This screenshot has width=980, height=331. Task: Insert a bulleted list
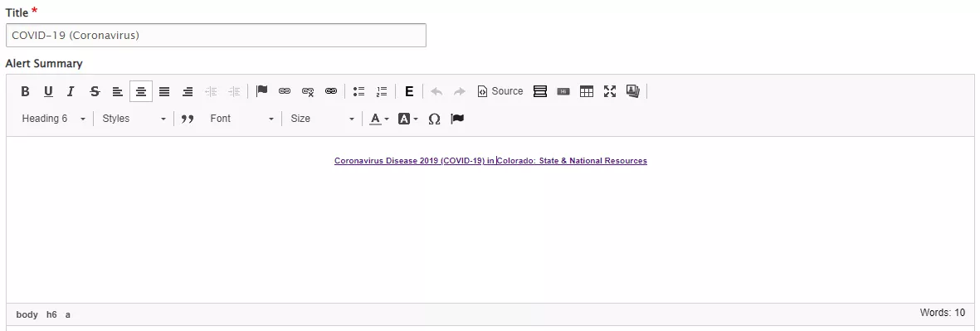click(x=358, y=91)
